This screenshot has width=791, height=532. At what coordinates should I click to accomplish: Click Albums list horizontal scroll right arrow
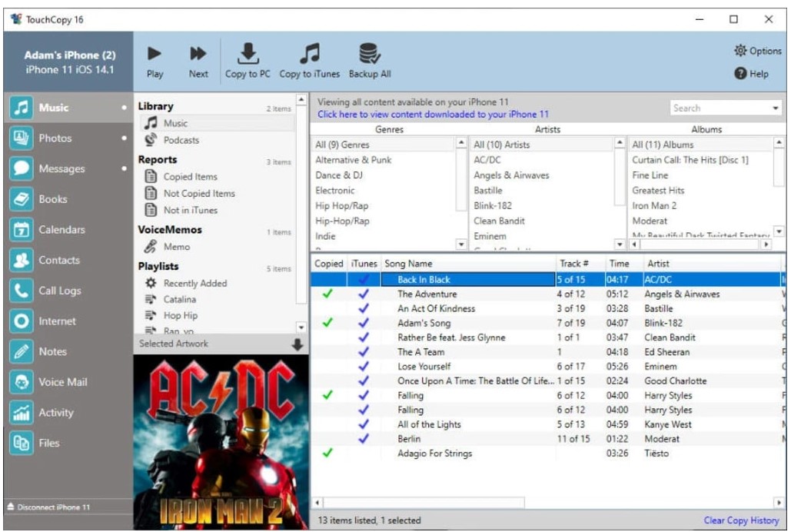coord(766,244)
